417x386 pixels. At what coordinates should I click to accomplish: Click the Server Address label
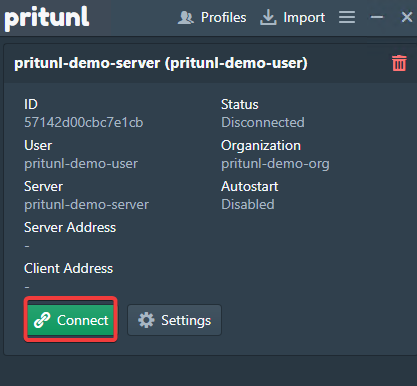tap(70, 227)
